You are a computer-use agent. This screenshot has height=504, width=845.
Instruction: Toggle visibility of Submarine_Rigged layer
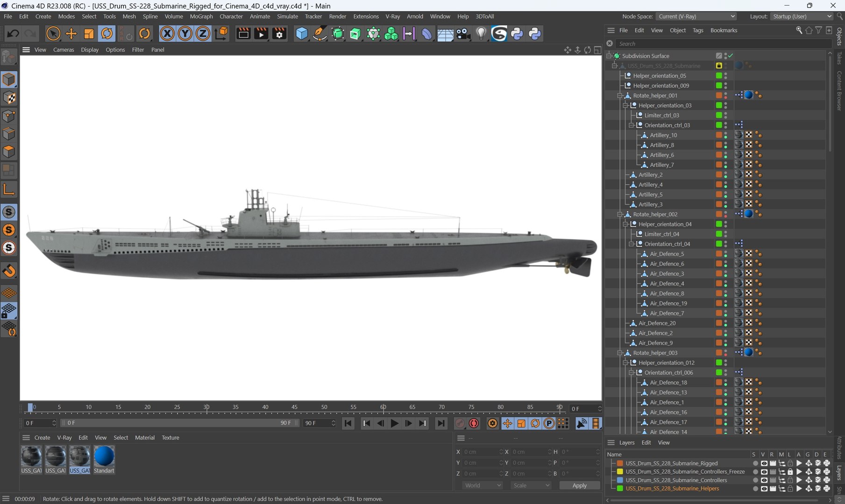pyautogui.click(x=764, y=463)
